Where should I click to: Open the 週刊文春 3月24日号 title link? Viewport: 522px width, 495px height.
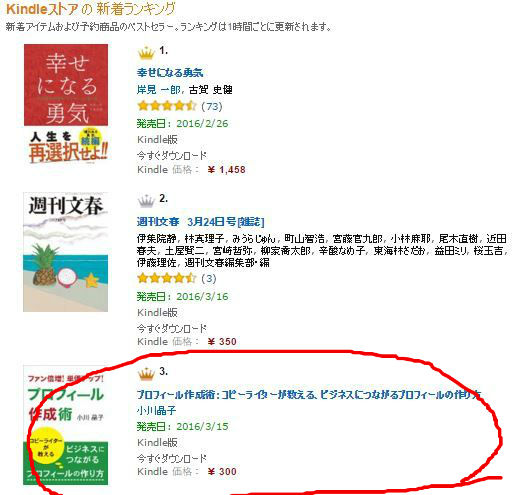pyautogui.click(x=200, y=221)
